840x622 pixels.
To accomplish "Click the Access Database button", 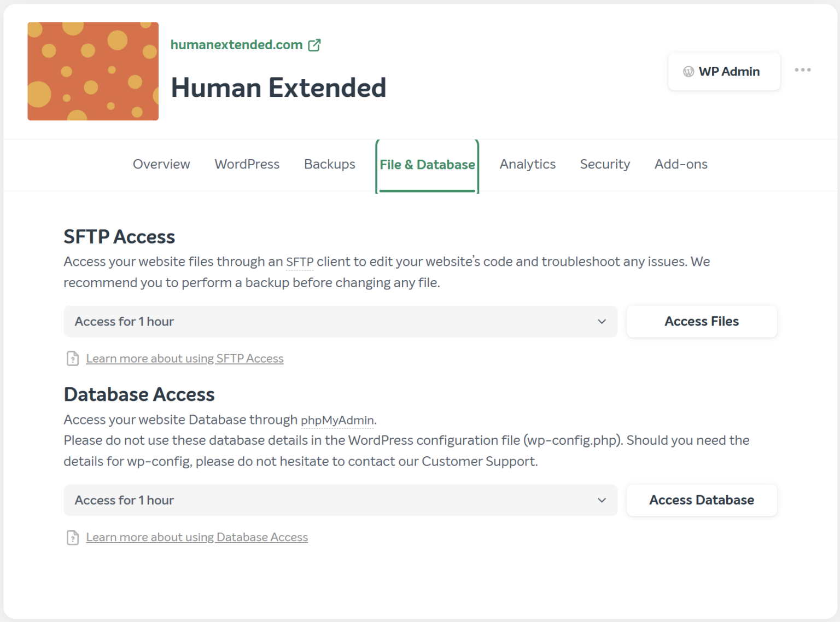I will tap(702, 500).
